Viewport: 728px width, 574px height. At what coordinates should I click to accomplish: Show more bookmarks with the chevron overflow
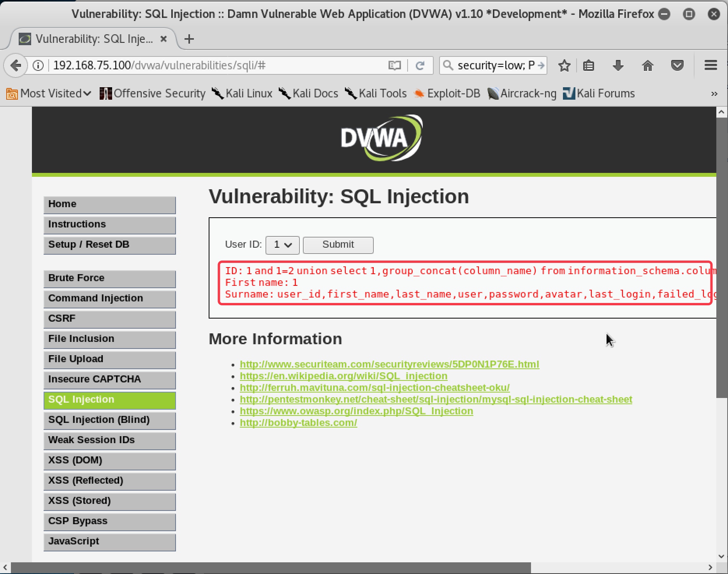click(714, 94)
